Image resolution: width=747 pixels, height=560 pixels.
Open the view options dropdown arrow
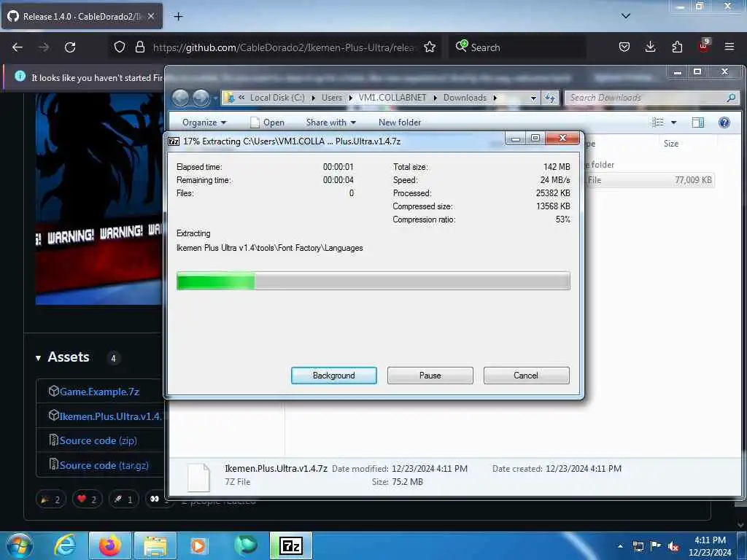click(673, 122)
